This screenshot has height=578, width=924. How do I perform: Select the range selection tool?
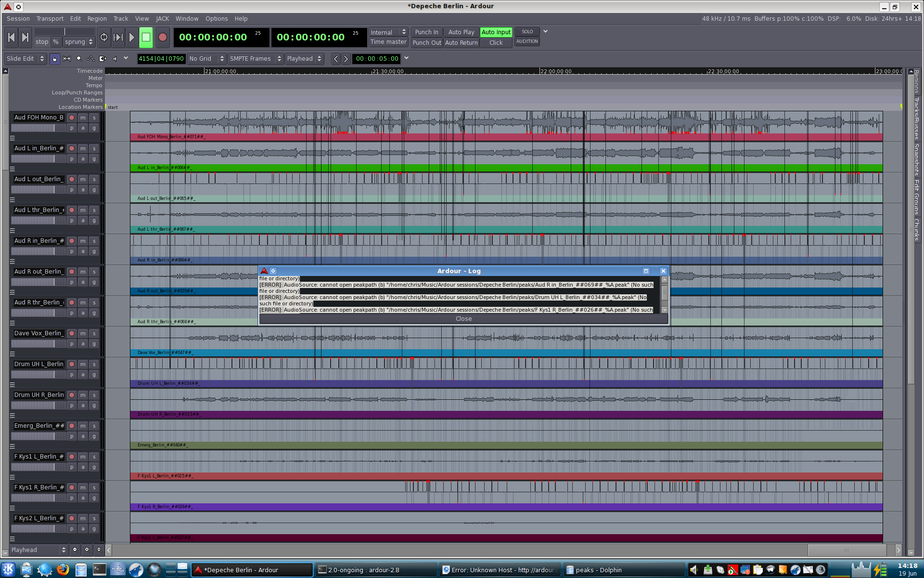pyautogui.click(x=67, y=59)
